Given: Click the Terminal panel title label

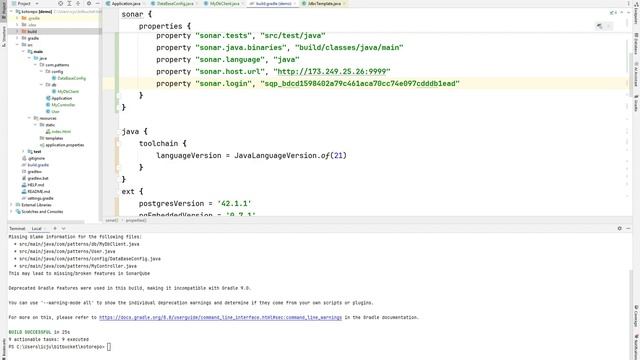Looking at the screenshot, I should [17, 229].
